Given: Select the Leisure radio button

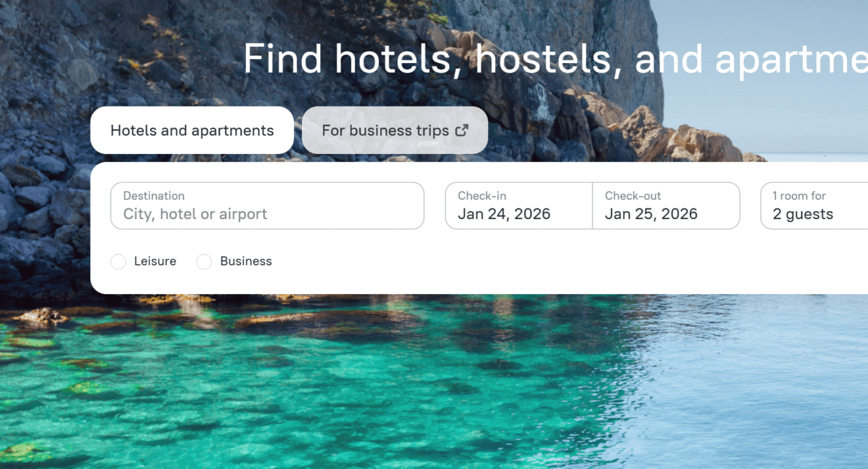Looking at the screenshot, I should click(x=118, y=262).
